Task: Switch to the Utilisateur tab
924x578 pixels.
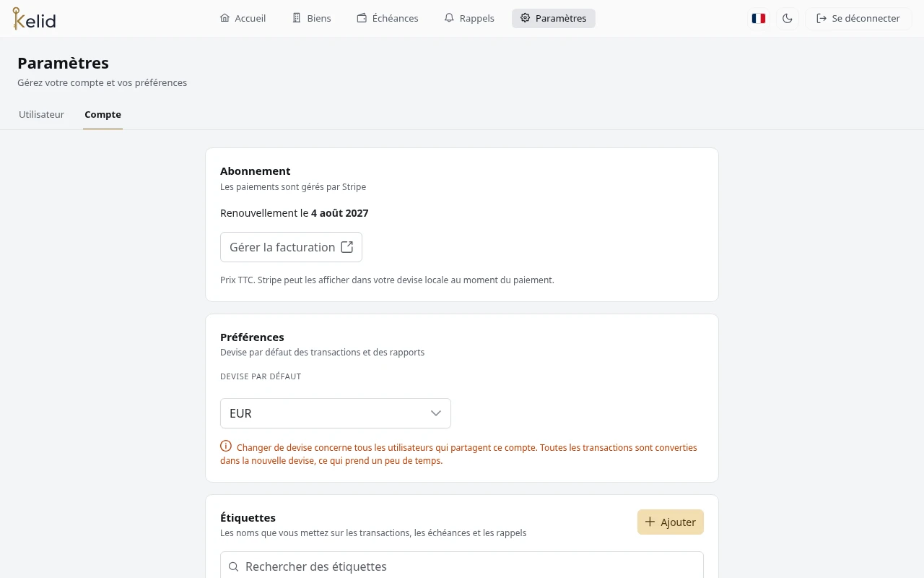Action: (41, 114)
